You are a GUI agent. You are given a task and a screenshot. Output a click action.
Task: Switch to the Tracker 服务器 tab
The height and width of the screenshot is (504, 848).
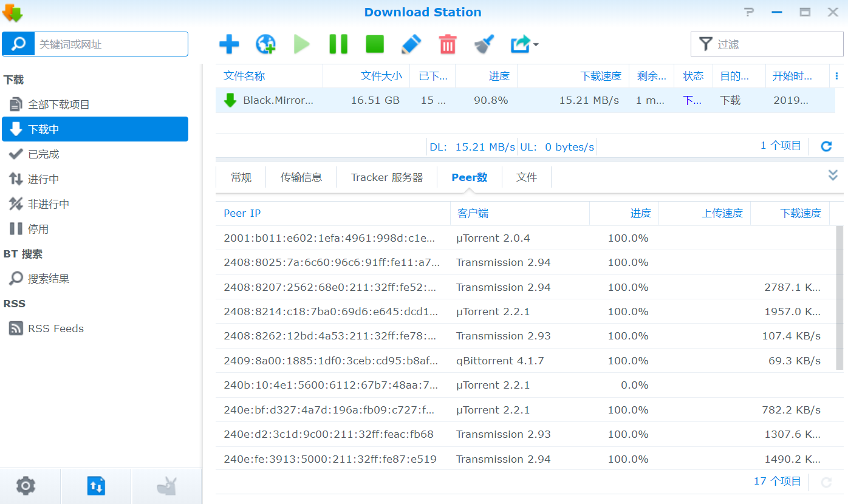(x=387, y=177)
